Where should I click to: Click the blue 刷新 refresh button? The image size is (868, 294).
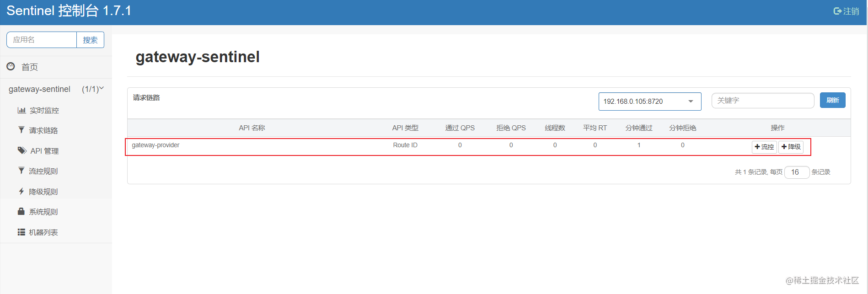click(x=832, y=100)
